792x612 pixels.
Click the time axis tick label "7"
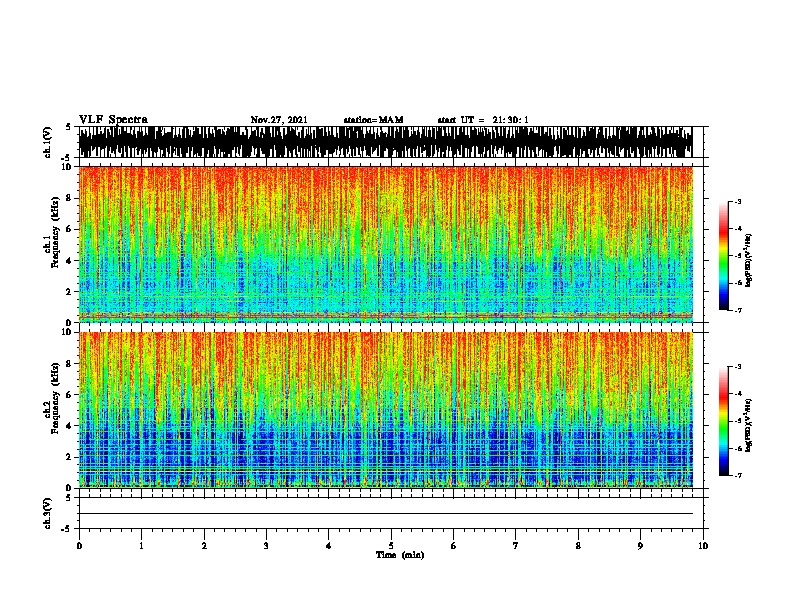[x=516, y=546]
